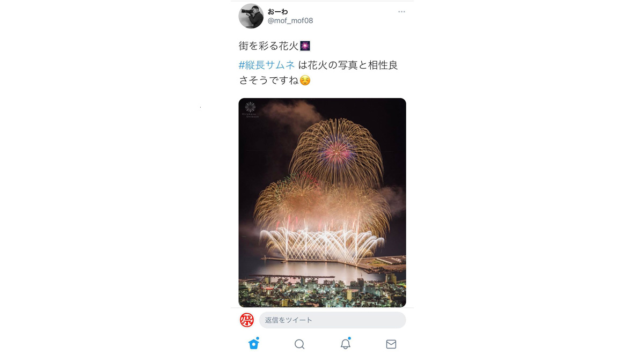The width and height of the screenshot is (644, 362).
Task: Click the red 祭 account avatar
Action: pyautogui.click(x=247, y=320)
